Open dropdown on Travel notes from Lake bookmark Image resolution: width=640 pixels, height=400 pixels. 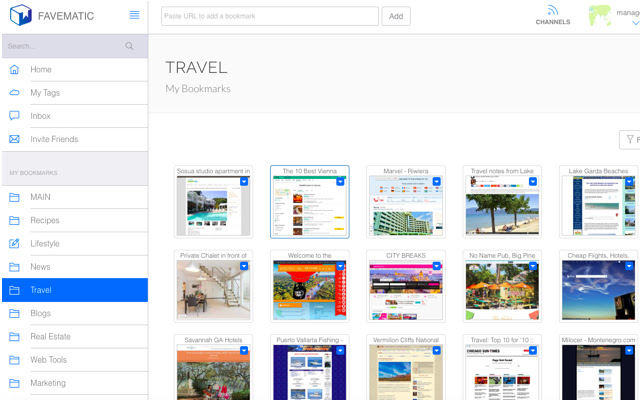[533, 182]
